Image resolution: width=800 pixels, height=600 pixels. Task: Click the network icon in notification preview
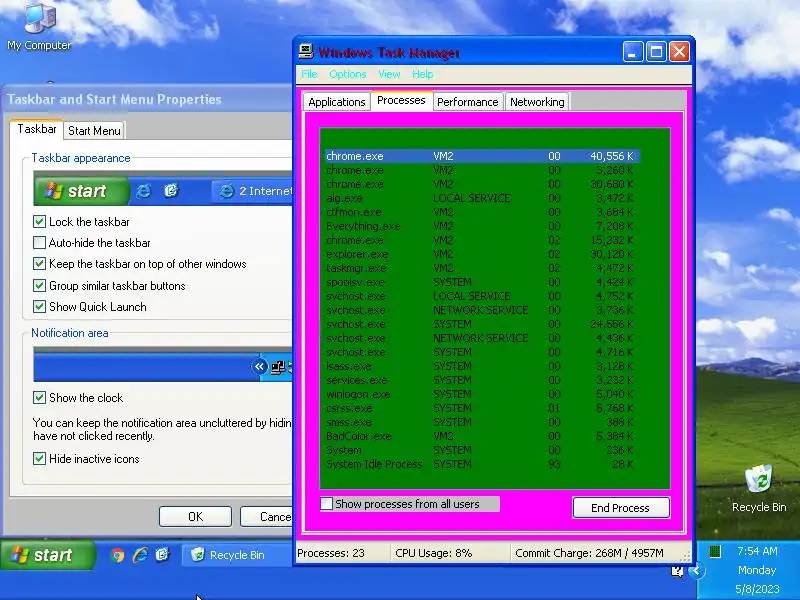278,367
